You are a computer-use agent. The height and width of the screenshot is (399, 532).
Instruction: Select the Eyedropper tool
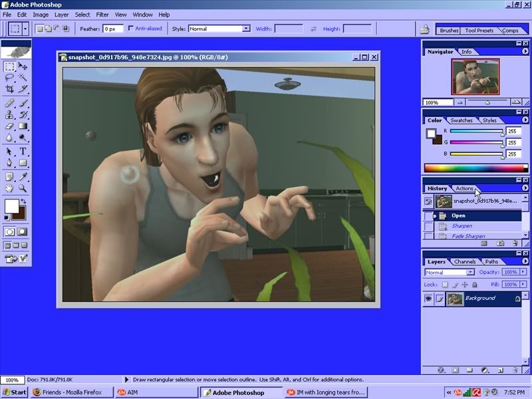[23, 176]
